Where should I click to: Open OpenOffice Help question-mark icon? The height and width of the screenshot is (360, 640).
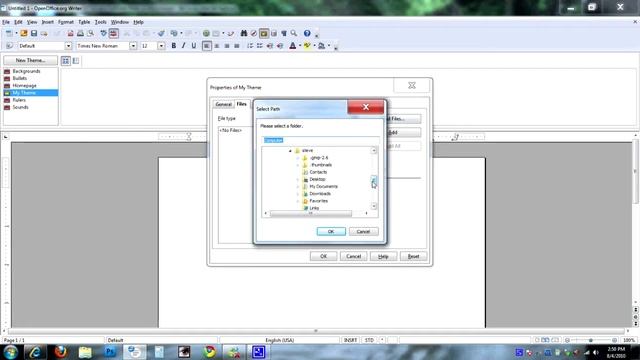click(x=307, y=33)
